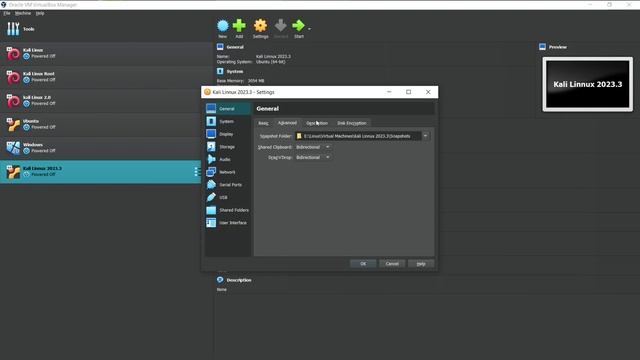640x360 pixels.
Task: Click Cancel in Settings dialog
Action: [x=392, y=264]
